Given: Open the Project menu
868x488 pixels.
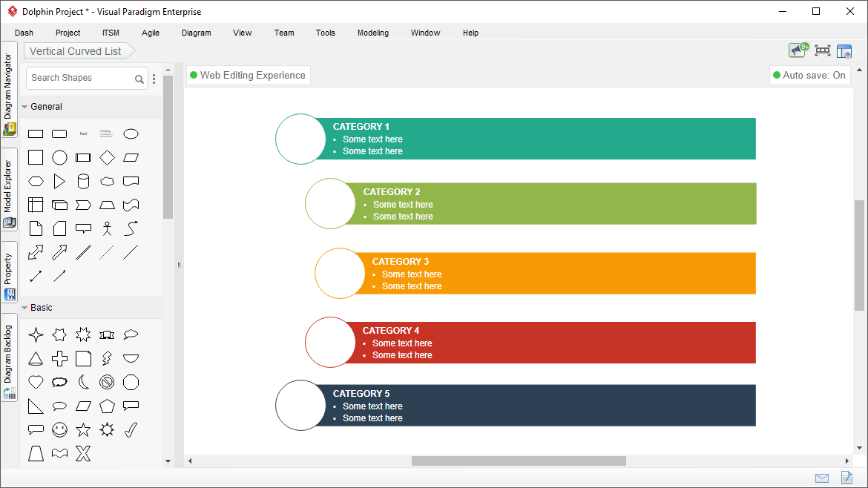Looking at the screenshot, I should (68, 33).
